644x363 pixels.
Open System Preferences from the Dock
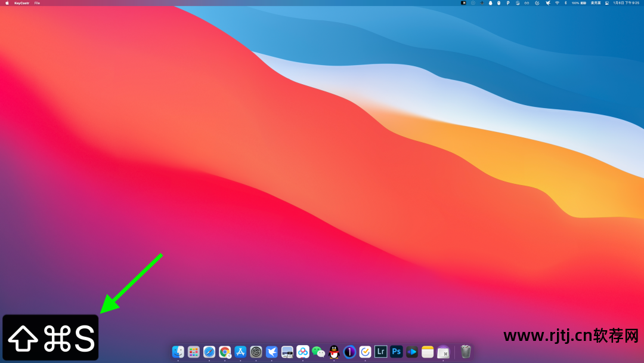tap(255, 352)
